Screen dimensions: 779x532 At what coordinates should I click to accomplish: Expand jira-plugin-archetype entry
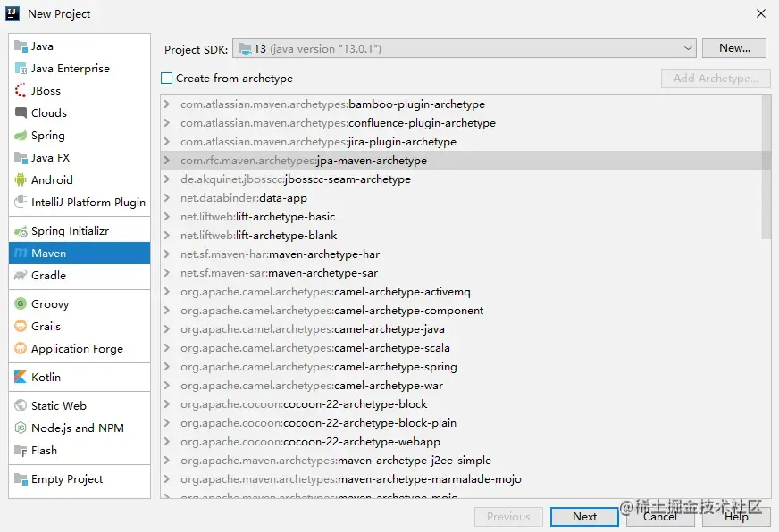[167, 142]
